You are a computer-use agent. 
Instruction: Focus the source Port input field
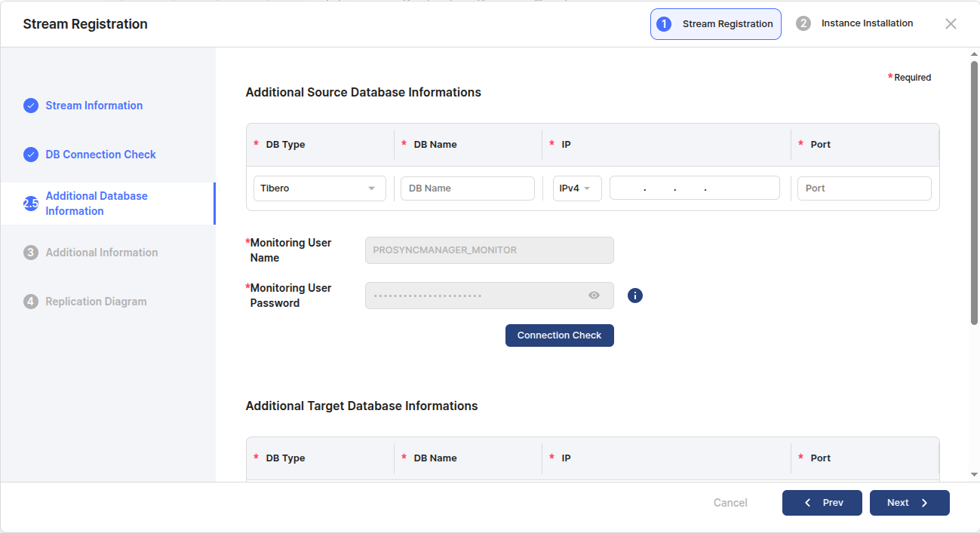pos(864,188)
